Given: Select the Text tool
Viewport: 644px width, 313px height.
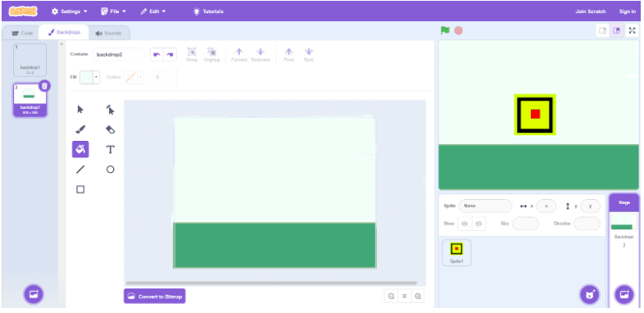Looking at the screenshot, I should click(x=110, y=149).
